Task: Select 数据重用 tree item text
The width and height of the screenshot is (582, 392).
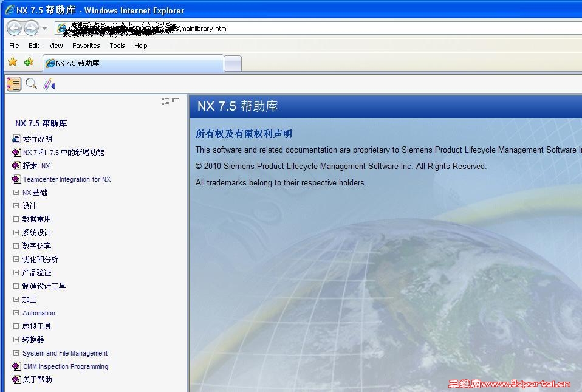Action: [x=36, y=219]
